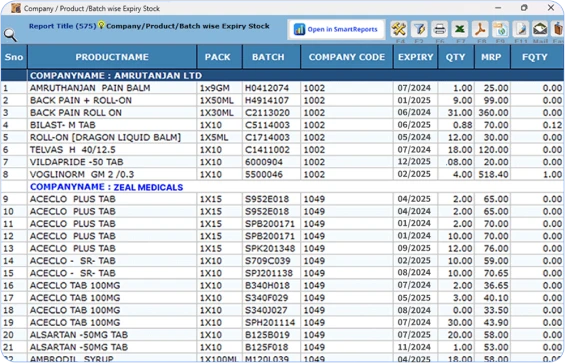Print the report using printer icon

439,29
